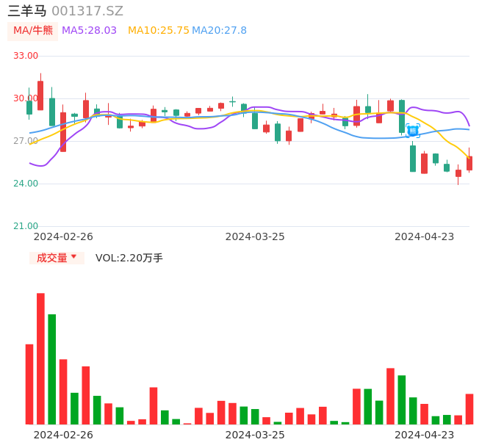Click the 2024-02-26 date label under the volume chart
Viewport: 504px width, 445px height.
point(63,435)
